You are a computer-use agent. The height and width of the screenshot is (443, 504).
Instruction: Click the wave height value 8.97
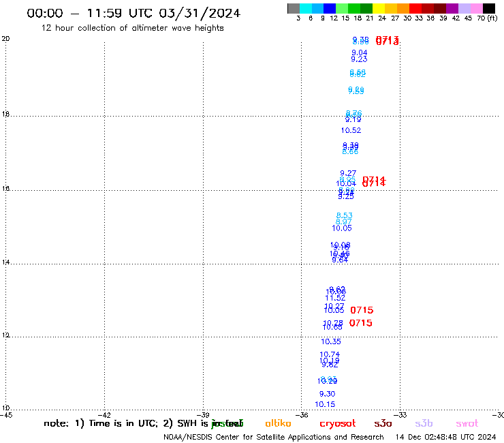click(x=344, y=221)
